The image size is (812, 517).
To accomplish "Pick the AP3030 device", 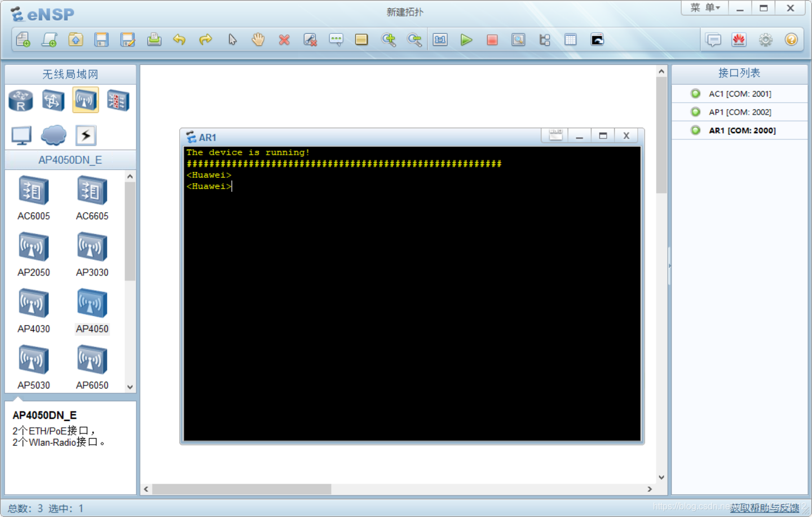I will pos(92,255).
